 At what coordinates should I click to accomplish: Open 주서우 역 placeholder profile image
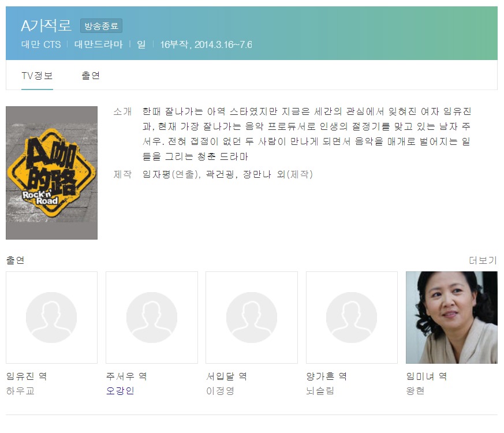click(152, 318)
